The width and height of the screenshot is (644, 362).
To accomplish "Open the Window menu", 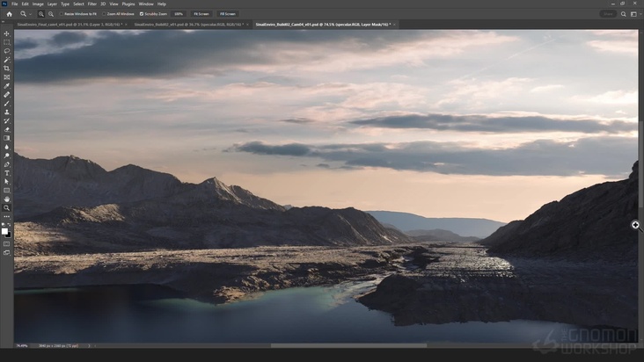I will (x=146, y=4).
